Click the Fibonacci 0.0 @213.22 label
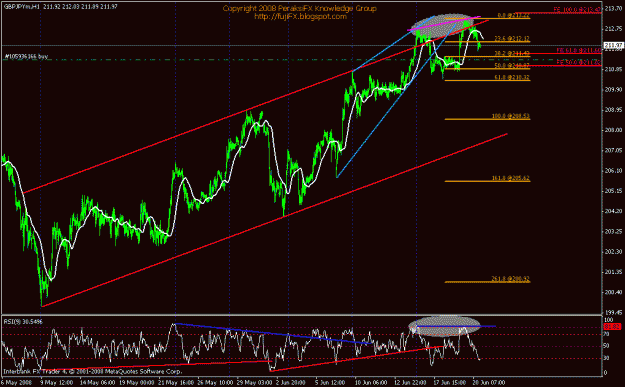The height and width of the screenshot is (387, 625). [x=513, y=16]
